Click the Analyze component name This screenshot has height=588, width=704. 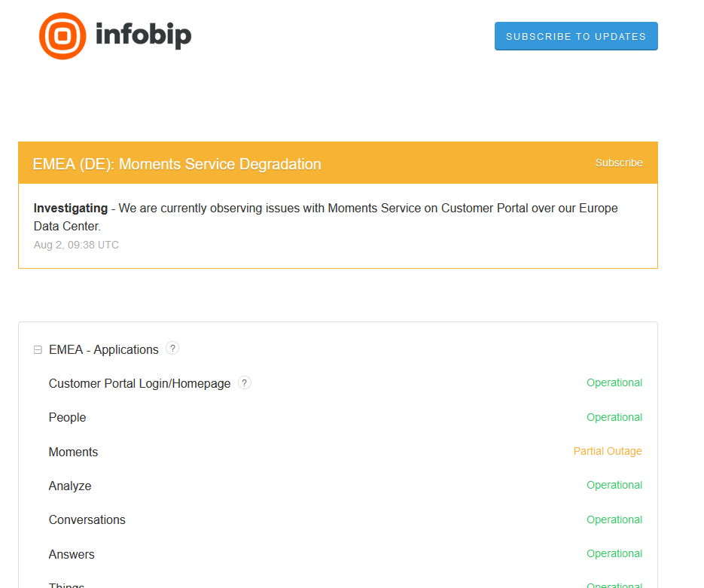pyautogui.click(x=70, y=486)
